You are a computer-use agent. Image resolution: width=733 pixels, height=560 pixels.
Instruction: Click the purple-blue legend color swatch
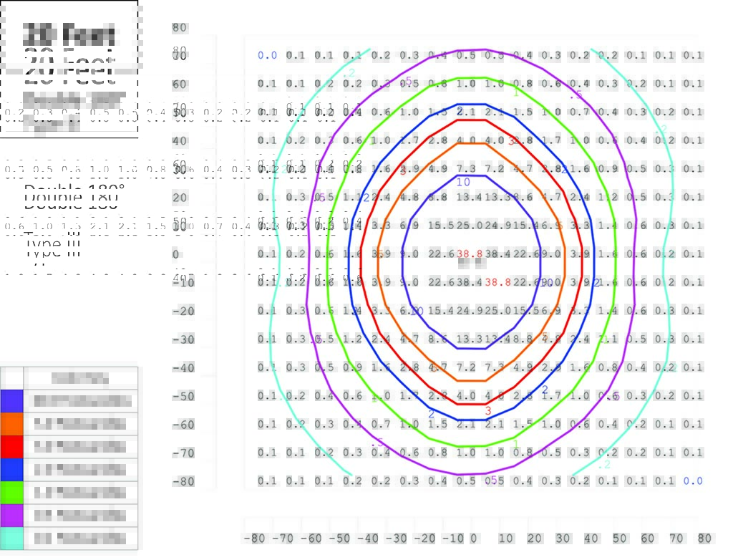[12, 401]
